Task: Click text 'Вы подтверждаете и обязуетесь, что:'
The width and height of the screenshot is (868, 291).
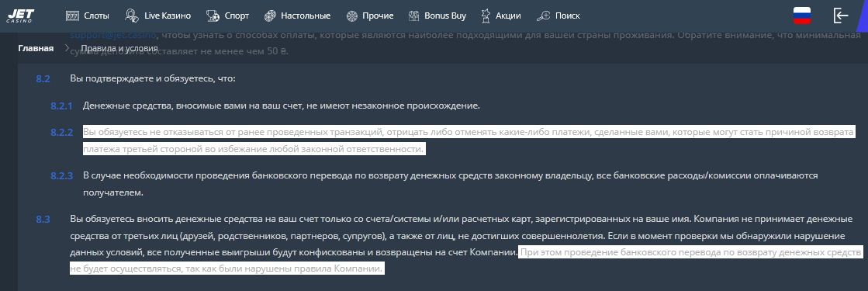Action: coord(153,78)
